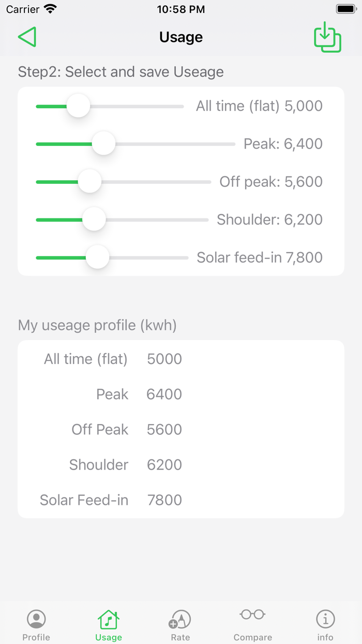Click the Peak slider thumb
Viewport: 362px width, 644px height.
(103, 143)
